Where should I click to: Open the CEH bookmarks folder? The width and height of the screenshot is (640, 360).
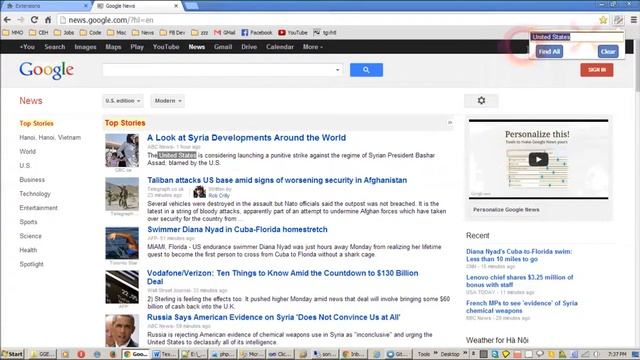pyautogui.click(x=39, y=33)
